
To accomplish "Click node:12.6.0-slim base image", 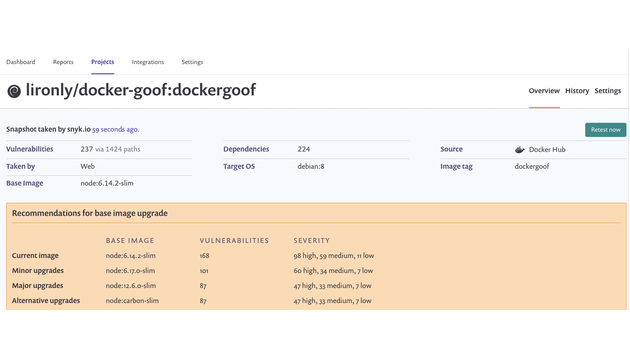I will point(131,286).
